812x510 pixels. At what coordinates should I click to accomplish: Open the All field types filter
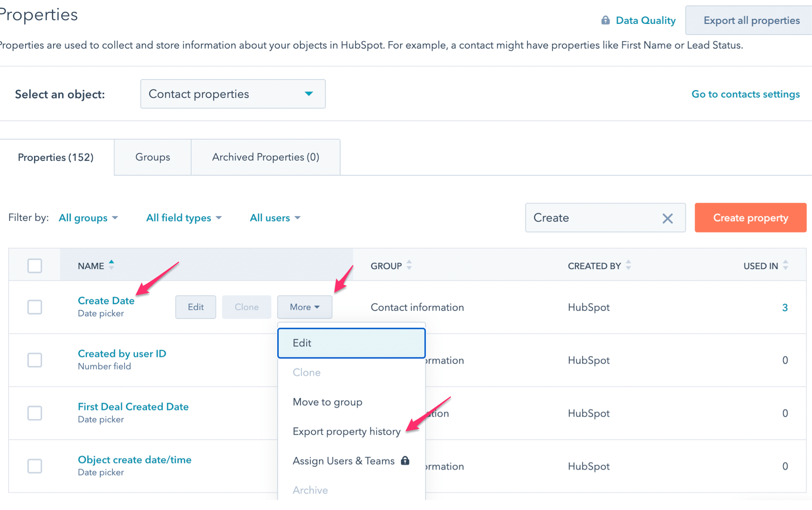[184, 218]
